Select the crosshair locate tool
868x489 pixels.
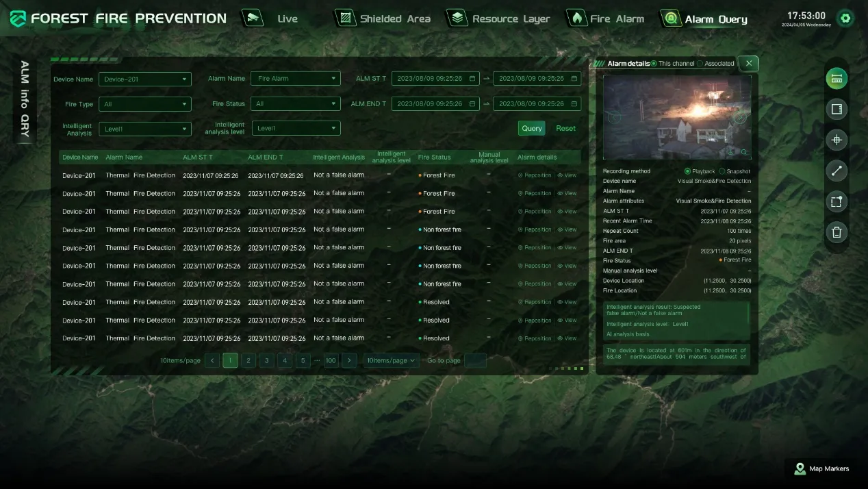point(836,140)
